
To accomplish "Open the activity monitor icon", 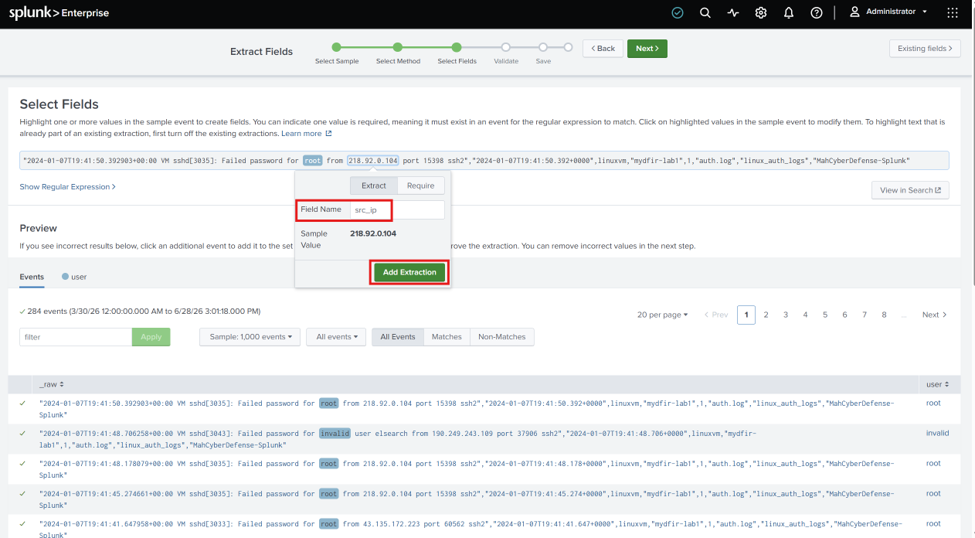I will (733, 12).
